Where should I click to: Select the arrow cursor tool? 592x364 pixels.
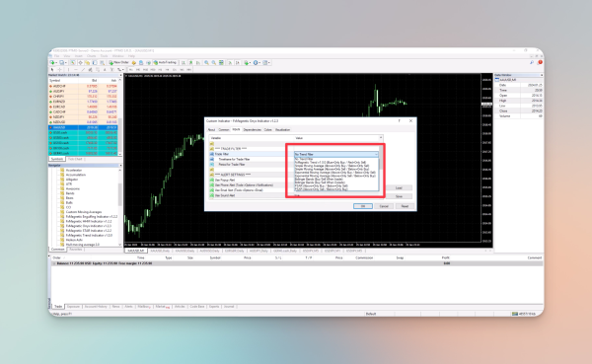click(x=52, y=70)
